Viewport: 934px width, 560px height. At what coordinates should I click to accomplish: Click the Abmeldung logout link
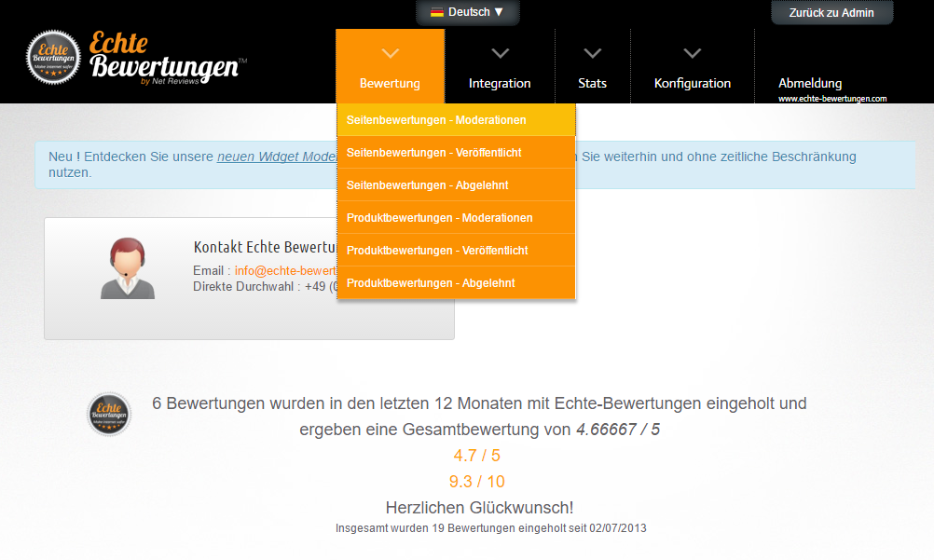click(x=810, y=84)
